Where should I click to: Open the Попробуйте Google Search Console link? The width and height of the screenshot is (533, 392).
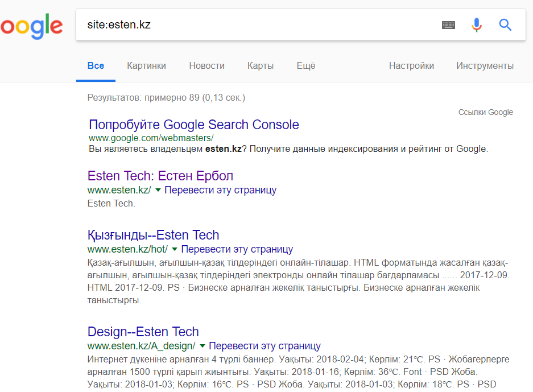[194, 125]
